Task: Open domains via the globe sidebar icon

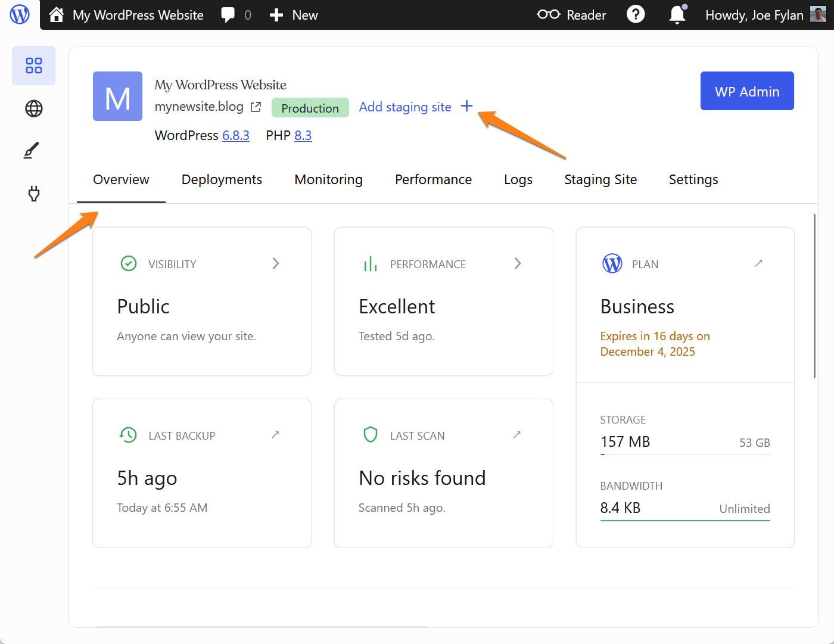Action: click(x=33, y=108)
